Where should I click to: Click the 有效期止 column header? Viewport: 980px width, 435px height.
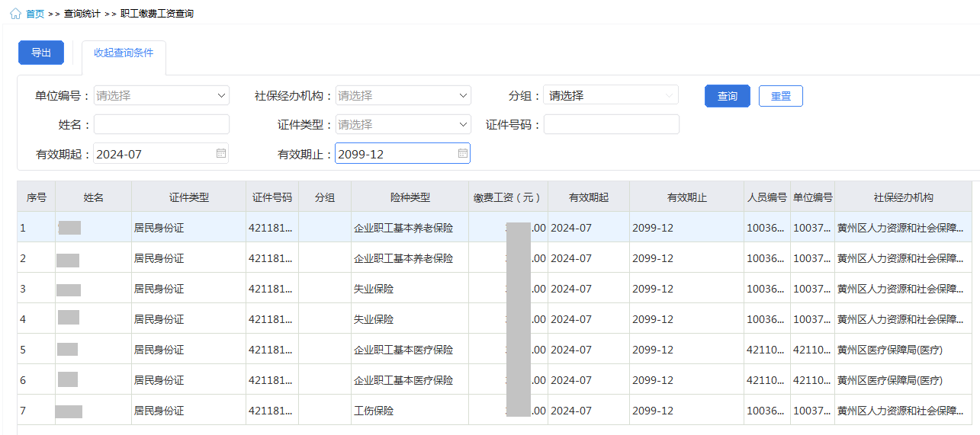pos(687,197)
